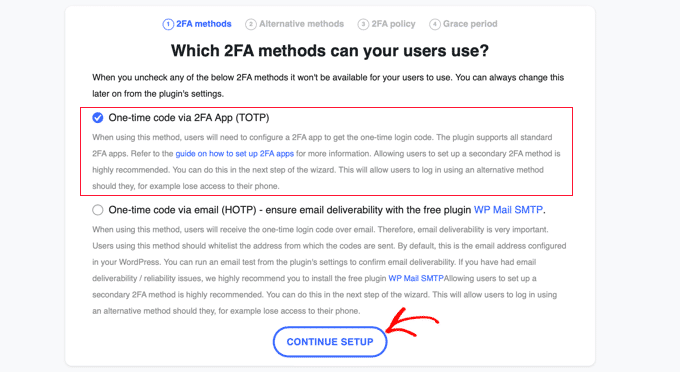Click the 'Which 2FA methods' heading
This screenshot has width=680, height=372.
pyautogui.click(x=330, y=51)
